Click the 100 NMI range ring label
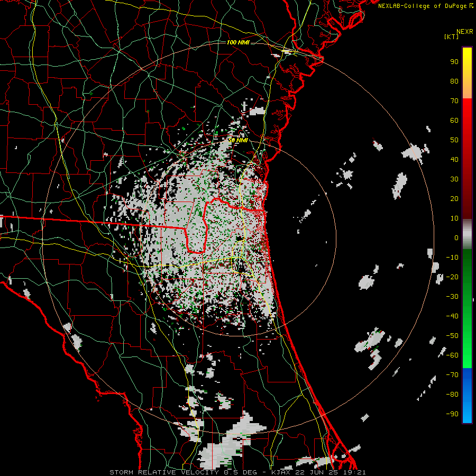This screenshot has width=476, height=476. pos(238,42)
